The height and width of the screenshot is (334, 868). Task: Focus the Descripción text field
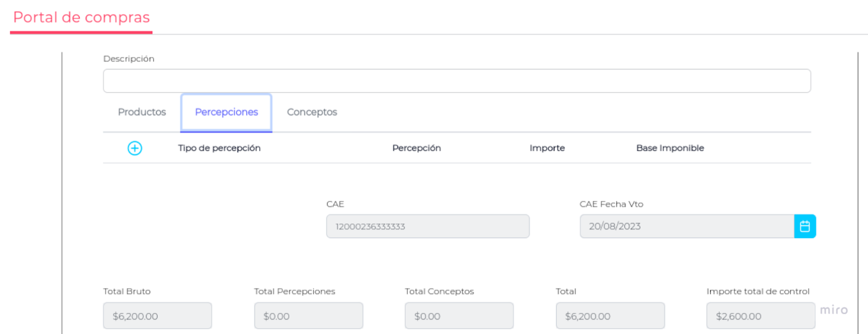tap(456, 81)
